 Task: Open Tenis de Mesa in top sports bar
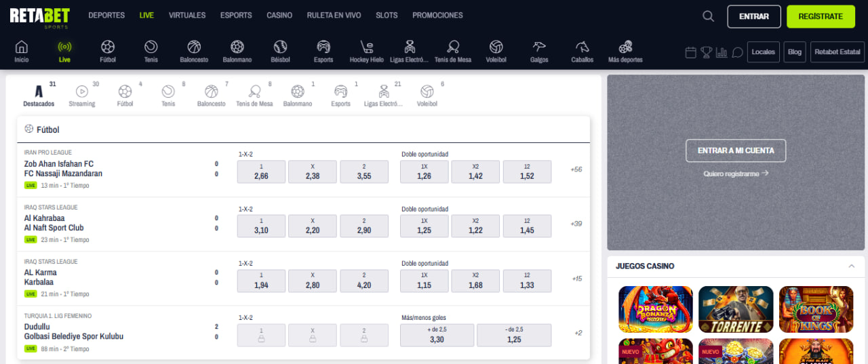[x=452, y=52]
